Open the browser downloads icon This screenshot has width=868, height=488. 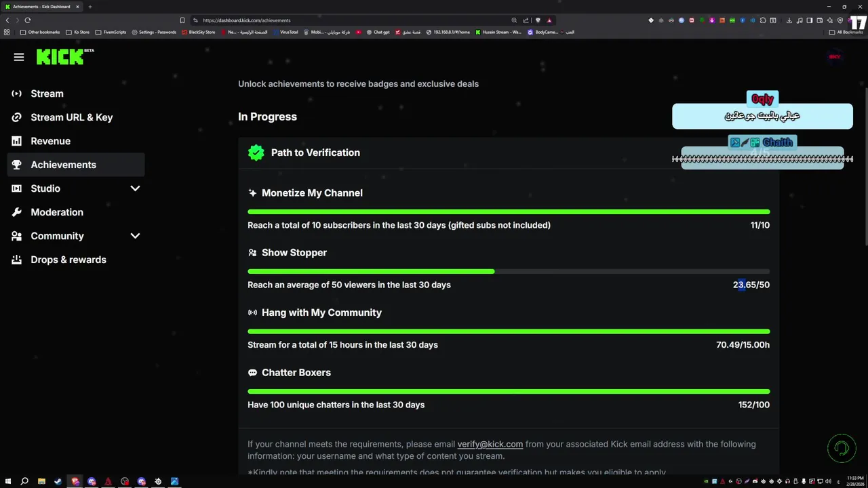[789, 20]
